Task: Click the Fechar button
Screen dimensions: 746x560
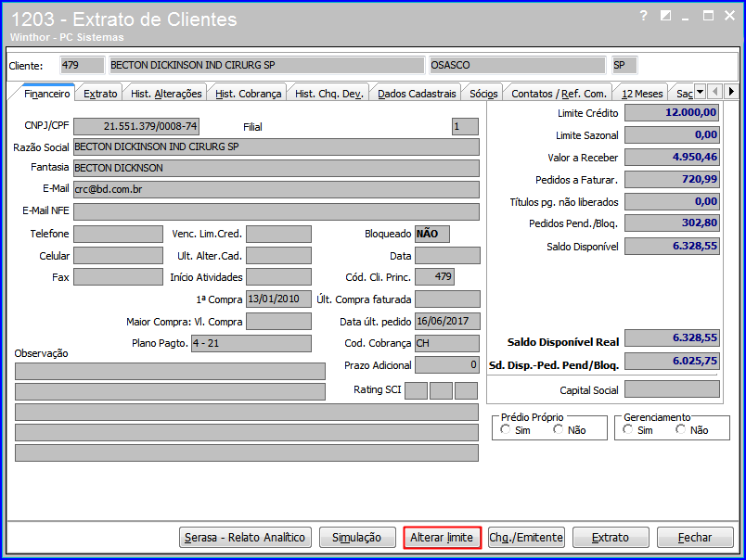Action: [695, 538]
